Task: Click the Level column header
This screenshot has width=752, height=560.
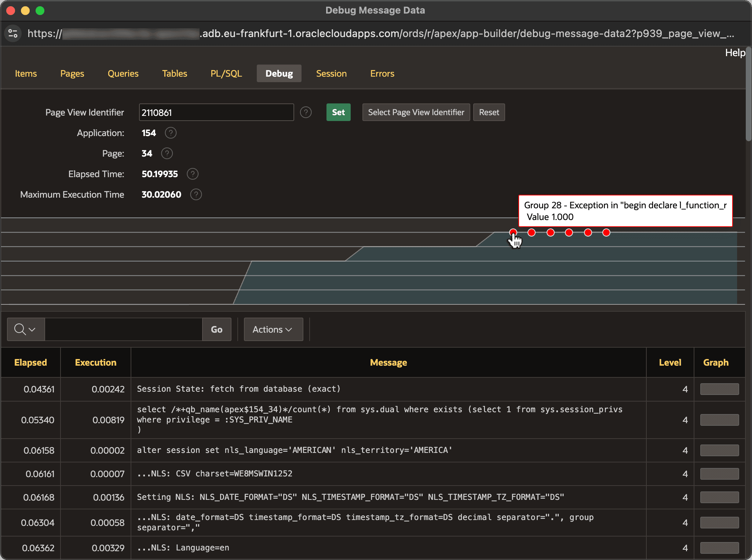Action: [670, 362]
